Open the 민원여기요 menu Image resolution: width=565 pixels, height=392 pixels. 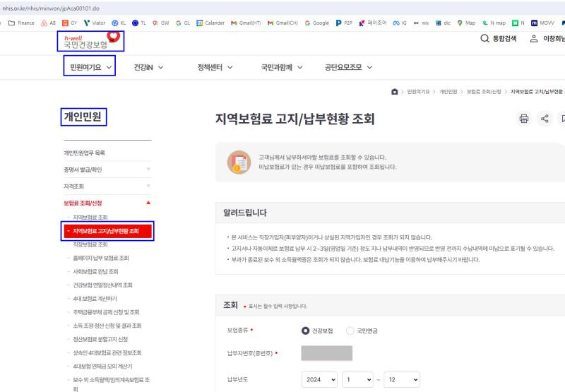pos(90,67)
